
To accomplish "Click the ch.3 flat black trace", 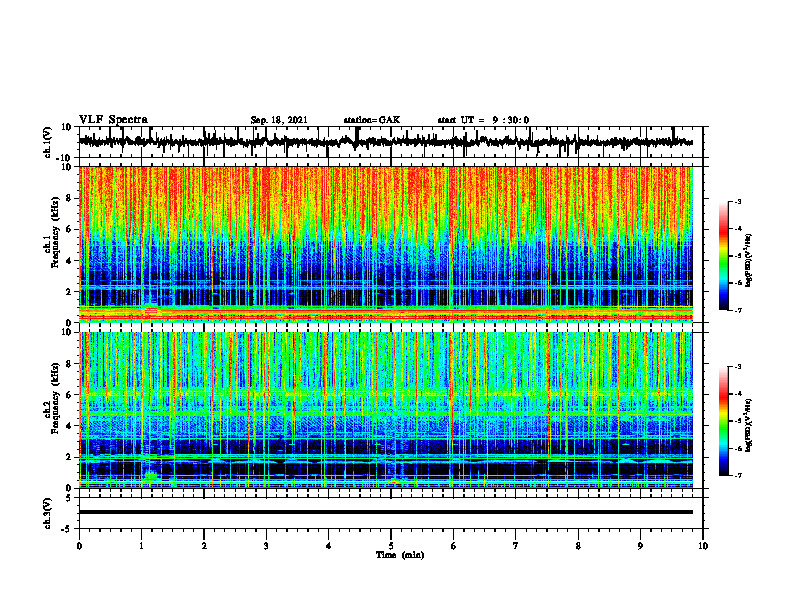I will pos(386,512).
